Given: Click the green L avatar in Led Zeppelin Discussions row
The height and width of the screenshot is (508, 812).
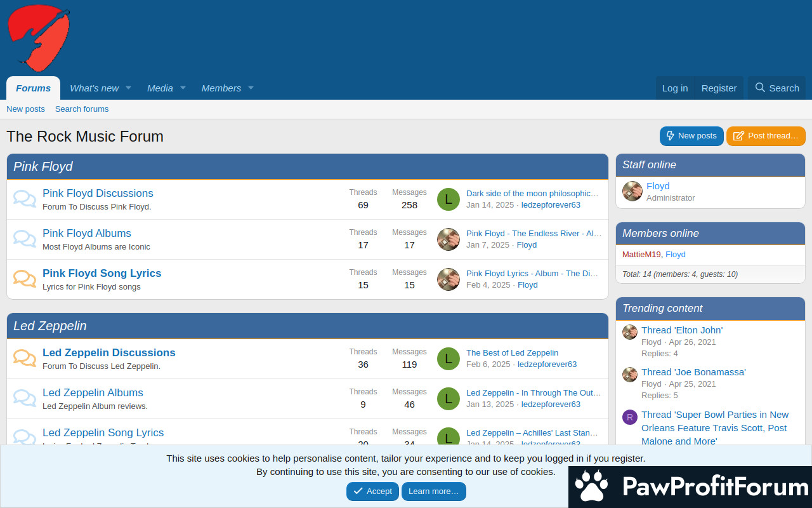Looking at the screenshot, I should pos(449,359).
